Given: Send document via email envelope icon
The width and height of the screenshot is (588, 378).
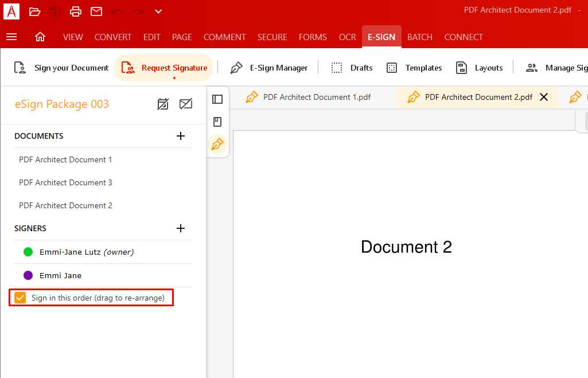Looking at the screenshot, I should coord(96,11).
